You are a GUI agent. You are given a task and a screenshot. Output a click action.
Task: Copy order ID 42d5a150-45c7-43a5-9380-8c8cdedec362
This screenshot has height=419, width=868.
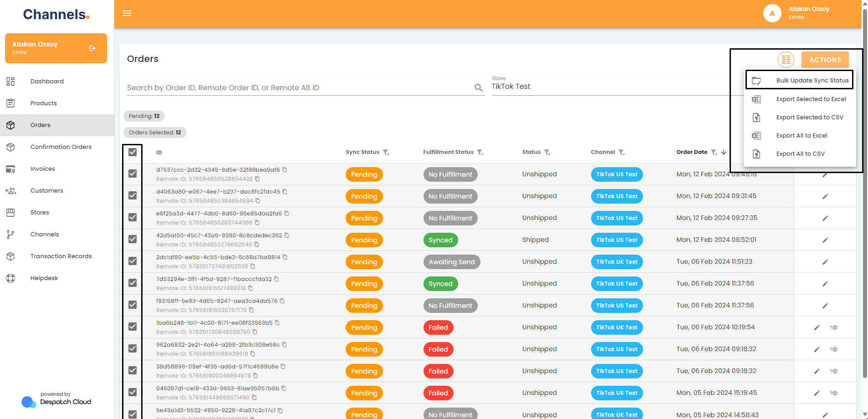[287, 235]
